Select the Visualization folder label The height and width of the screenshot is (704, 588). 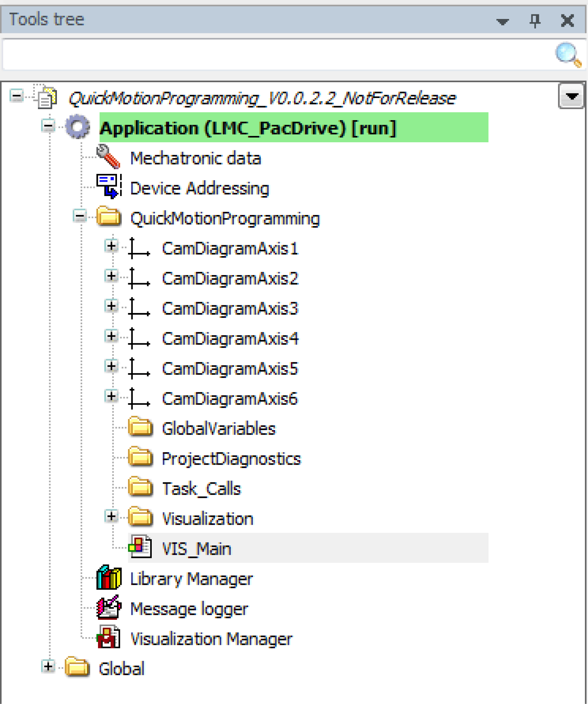[x=208, y=519]
